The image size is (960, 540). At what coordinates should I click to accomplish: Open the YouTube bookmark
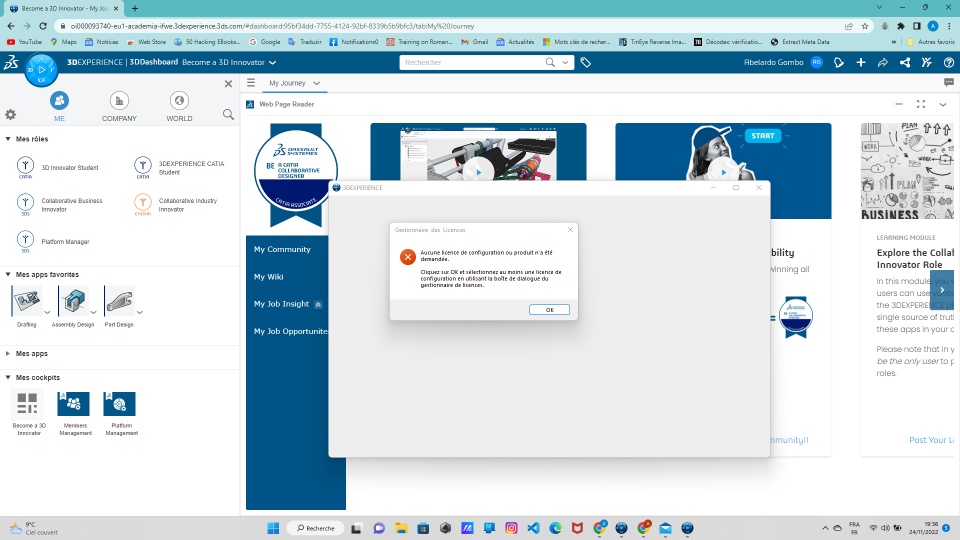24,42
